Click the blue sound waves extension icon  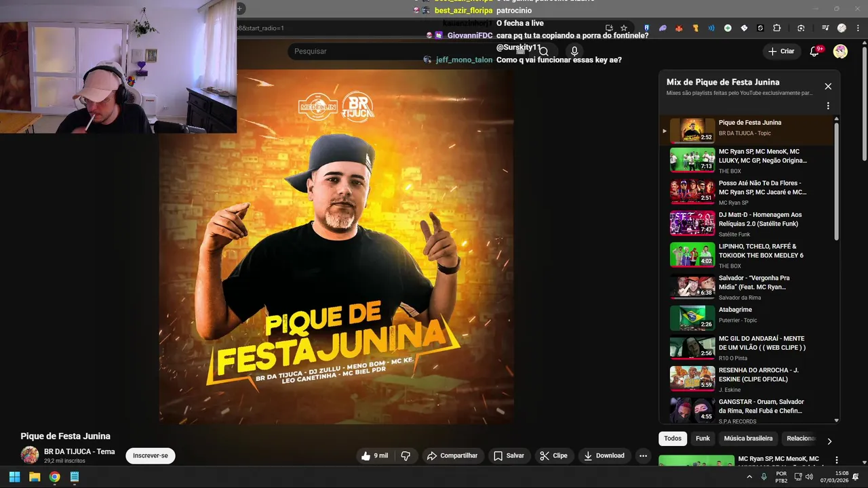tap(711, 28)
